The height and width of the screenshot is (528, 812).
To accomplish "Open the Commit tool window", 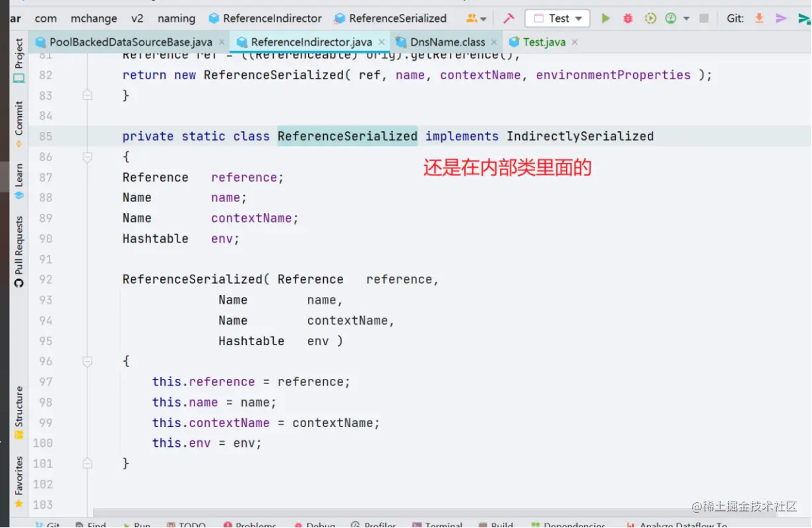I will pos(19,123).
